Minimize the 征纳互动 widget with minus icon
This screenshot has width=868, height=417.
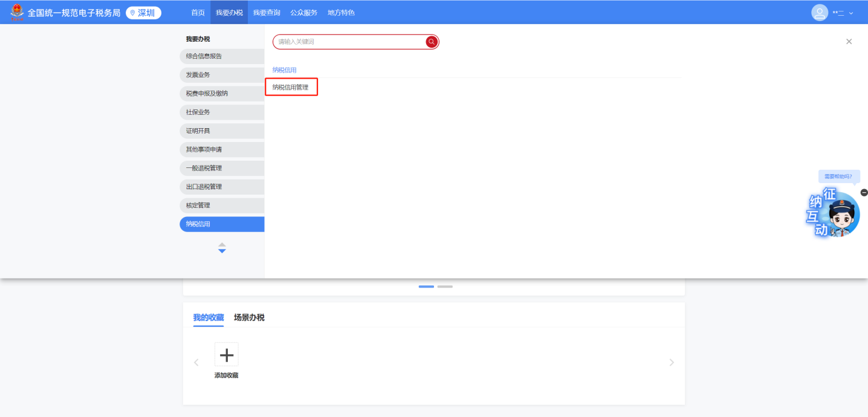pos(864,192)
